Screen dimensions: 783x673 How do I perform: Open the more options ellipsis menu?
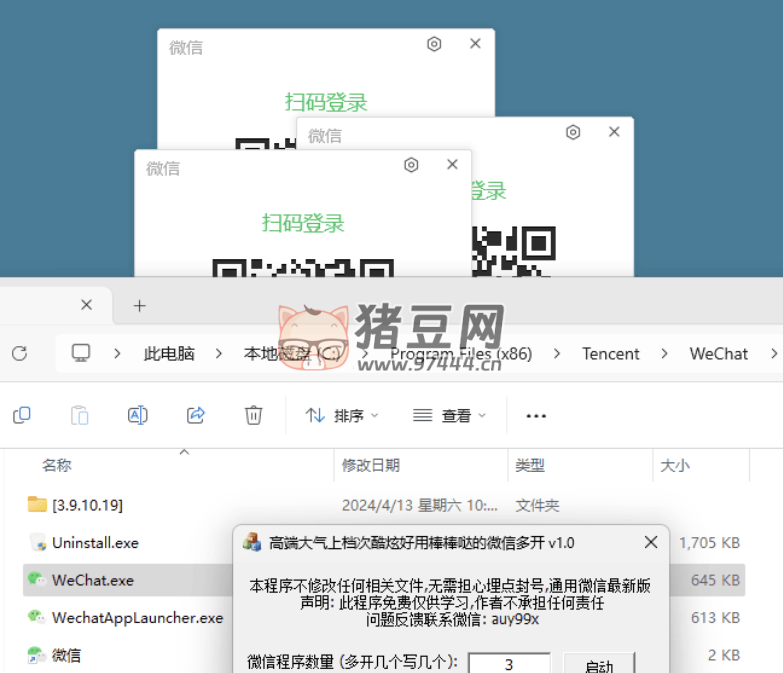(x=536, y=415)
